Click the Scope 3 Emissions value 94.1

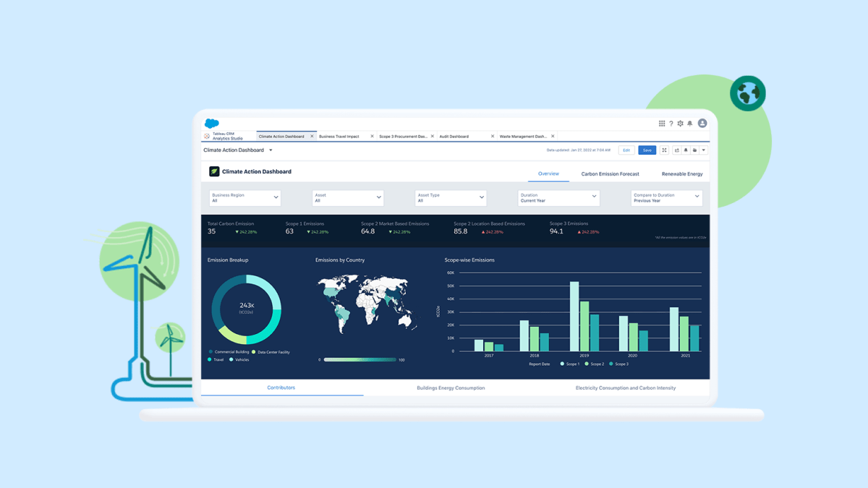tap(556, 231)
